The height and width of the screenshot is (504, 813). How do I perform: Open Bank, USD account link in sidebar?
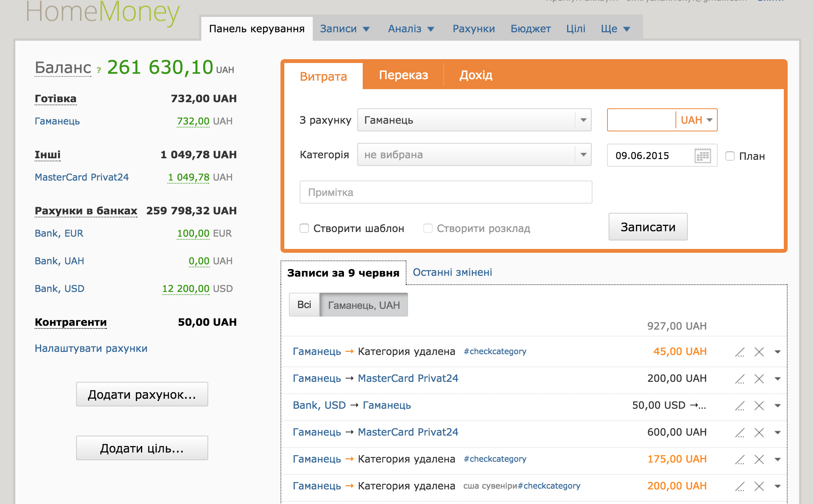[x=60, y=288]
